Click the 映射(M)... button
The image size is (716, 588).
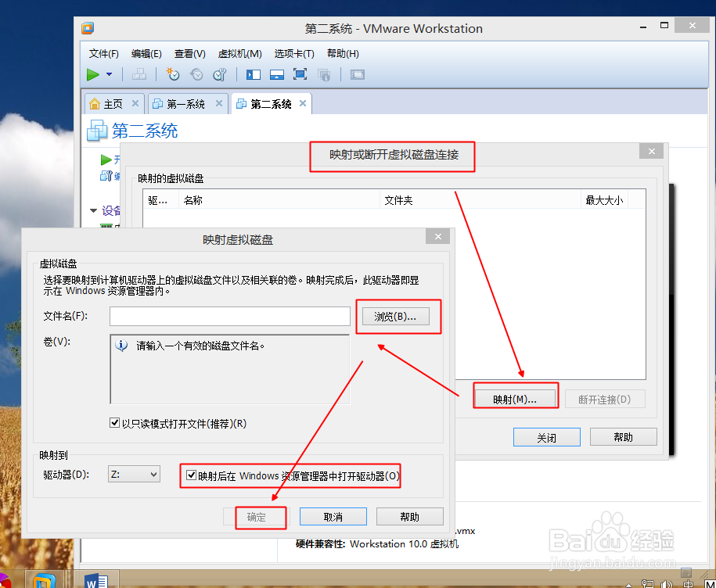(x=515, y=399)
